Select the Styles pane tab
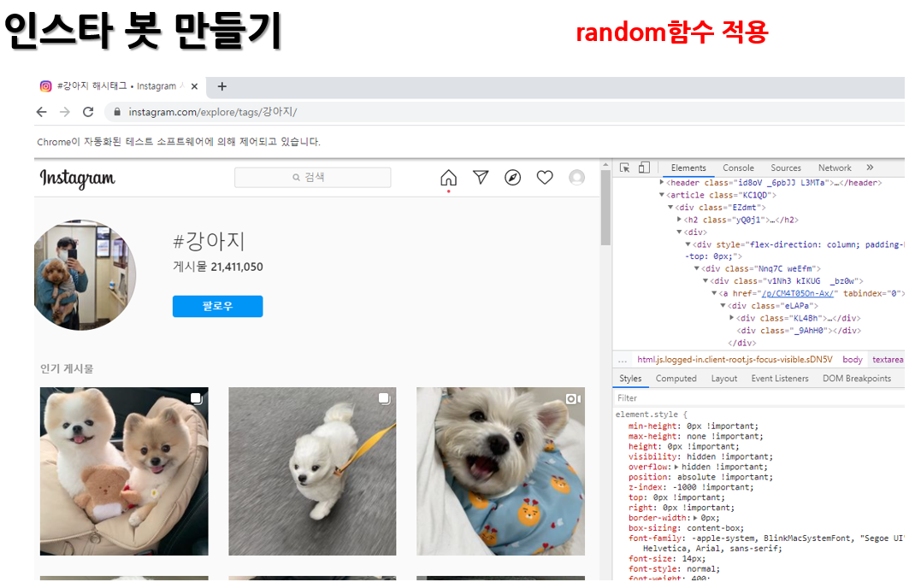Viewport: 921px width, 588px height. tap(630, 379)
